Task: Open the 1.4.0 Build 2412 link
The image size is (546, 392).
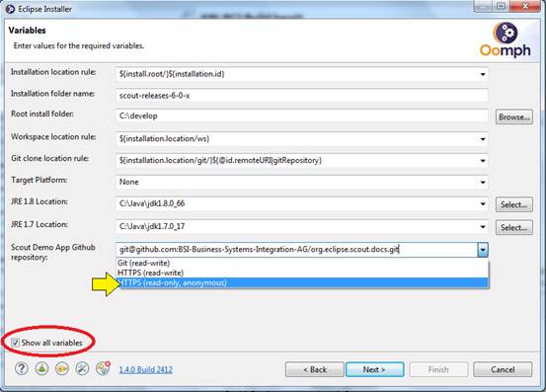Action: click(145, 369)
